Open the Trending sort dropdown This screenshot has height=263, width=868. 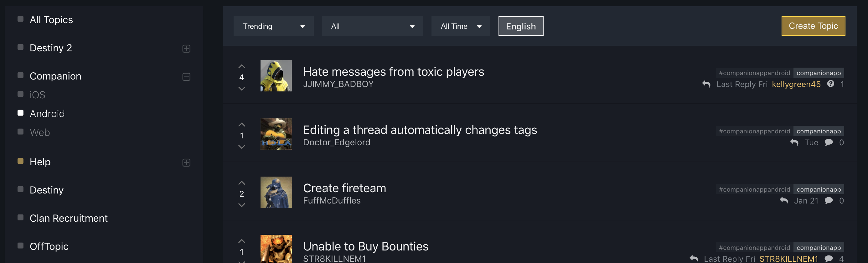pos(273,26)
